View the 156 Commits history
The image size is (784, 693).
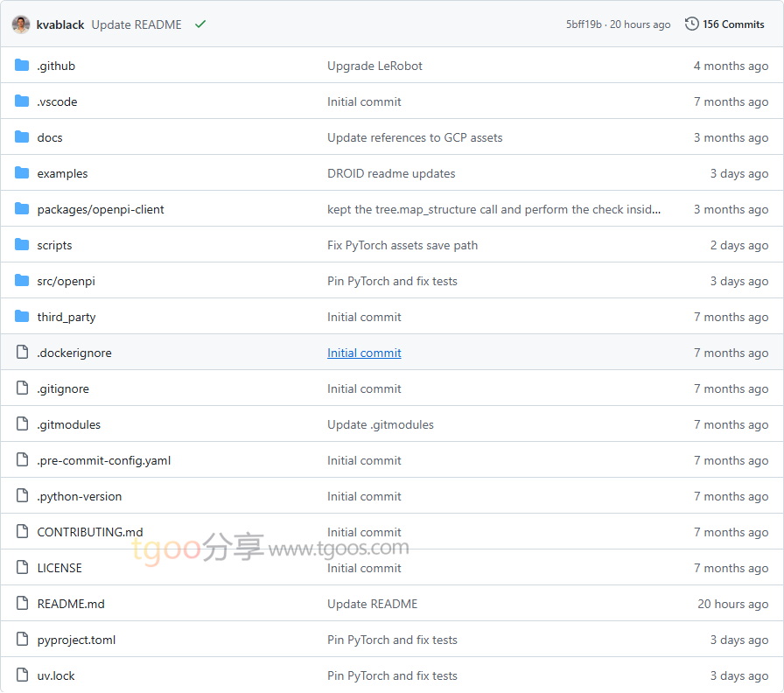pos(733,24)
